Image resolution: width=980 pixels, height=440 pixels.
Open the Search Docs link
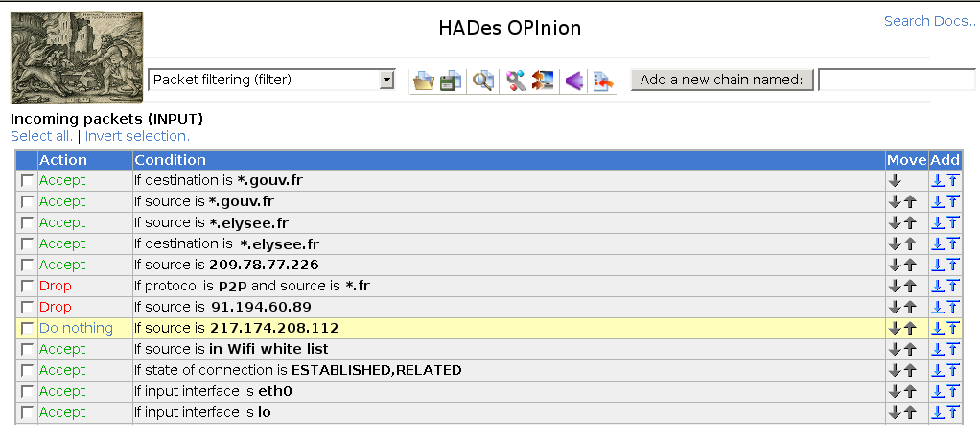tap(929, 21)
